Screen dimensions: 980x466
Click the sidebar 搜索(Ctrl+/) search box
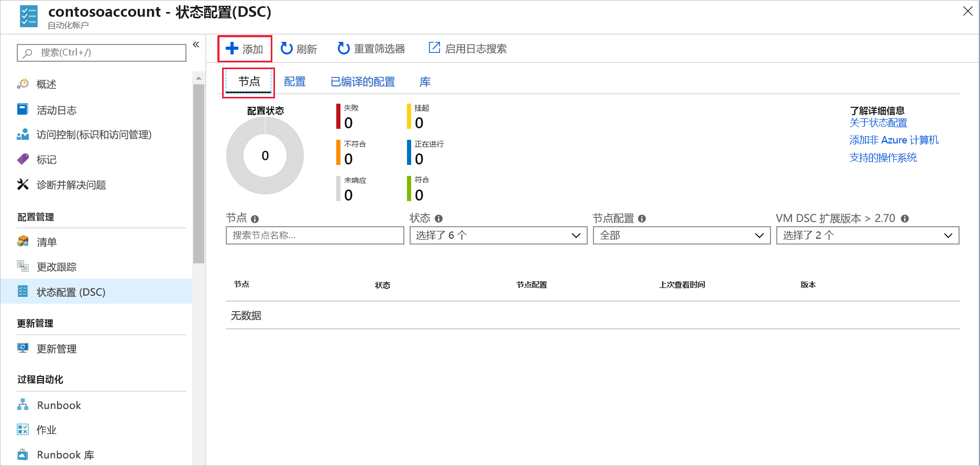102,53
